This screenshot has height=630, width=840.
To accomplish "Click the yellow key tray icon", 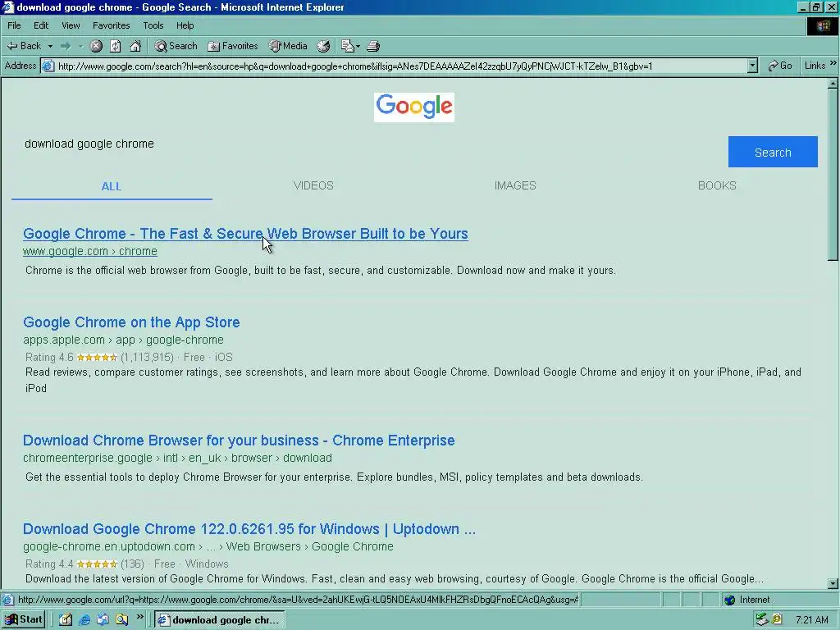I will pos(778,620).
